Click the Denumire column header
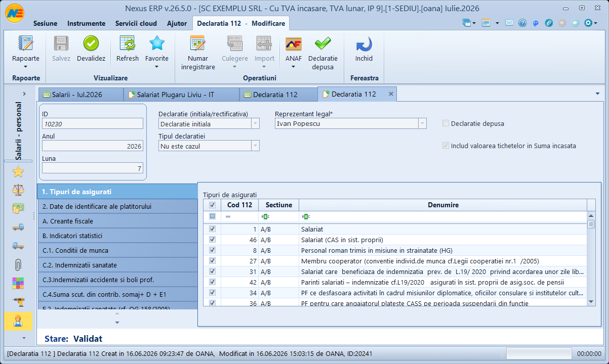This screenshot has height=364, width=609. [443, 205]
